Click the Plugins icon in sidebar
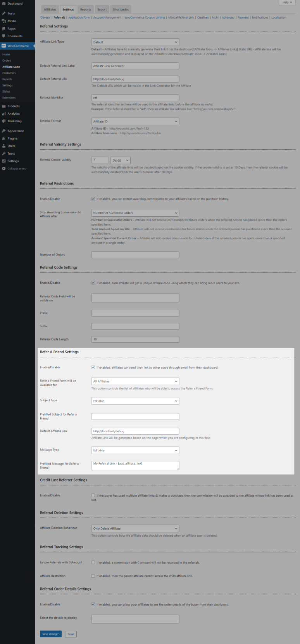The height and width of the screenshot is (644, 300). pyautogui.click(x=3, y=138)
